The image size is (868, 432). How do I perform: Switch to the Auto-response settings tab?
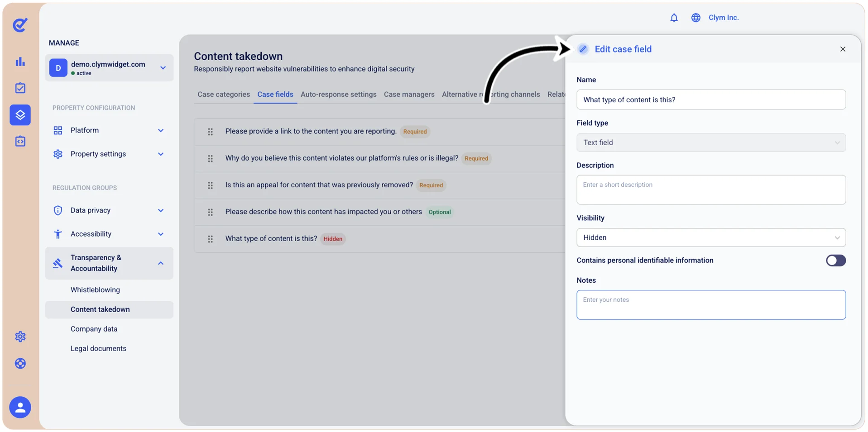pyautogui.click(x=338, y=94)
